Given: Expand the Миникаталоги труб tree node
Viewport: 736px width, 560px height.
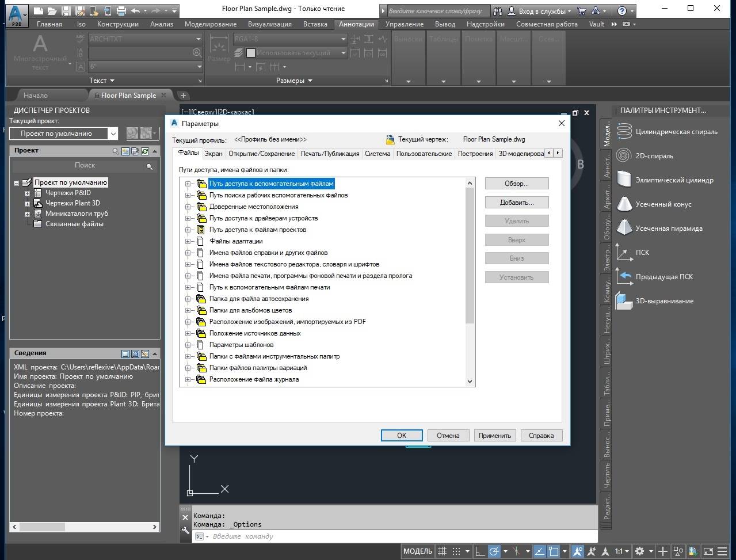Looking at the screenshot, I should pos(27,214).
